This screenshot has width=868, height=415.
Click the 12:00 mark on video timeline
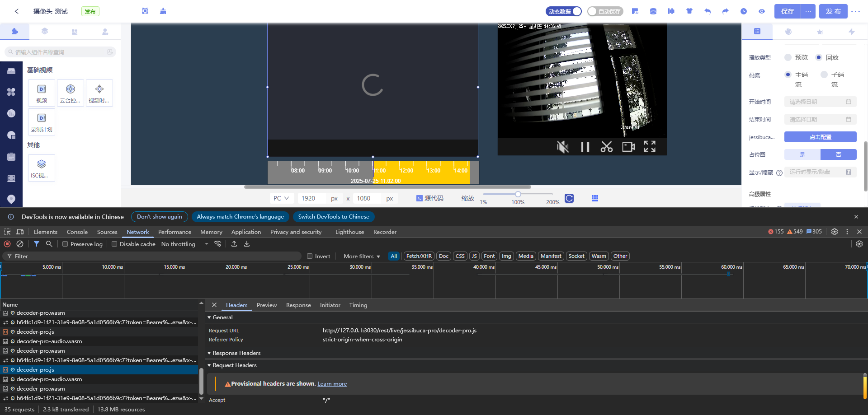406,171
